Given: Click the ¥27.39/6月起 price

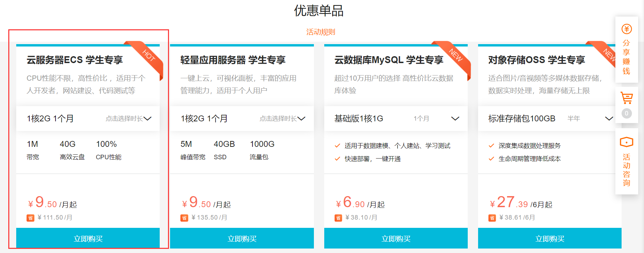Looking at the screenshot, I should click(x=521, y=202).
